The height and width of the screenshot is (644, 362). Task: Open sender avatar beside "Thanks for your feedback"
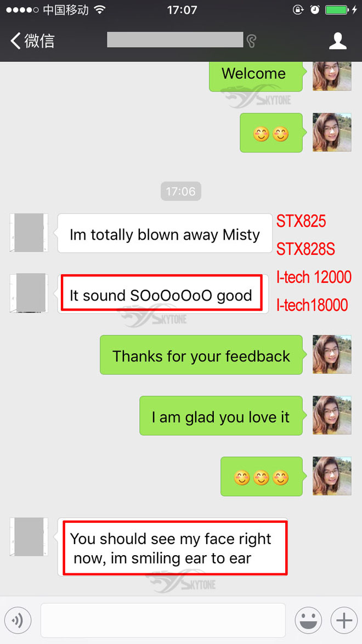332,354
